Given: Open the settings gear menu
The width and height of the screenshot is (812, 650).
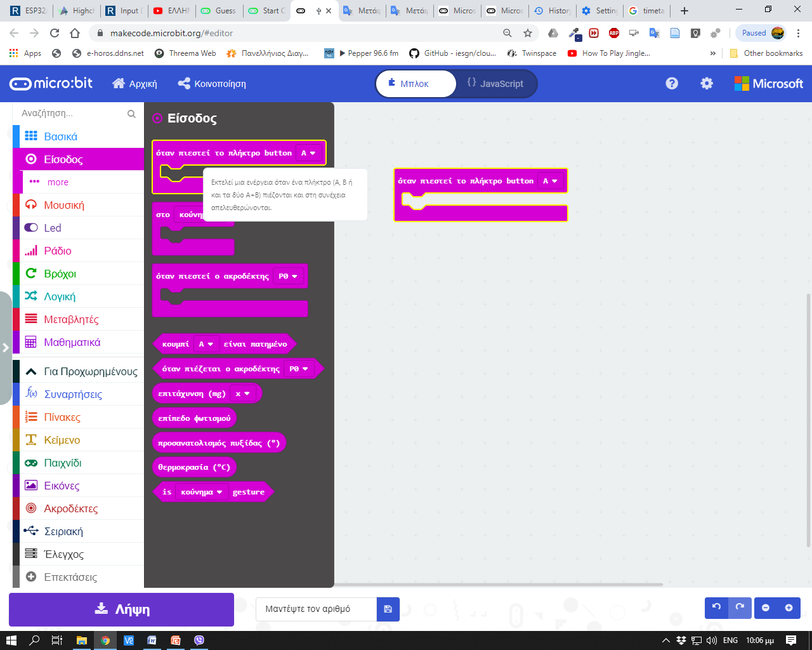Looking at the screenshot, I should click(x=707, y=84).
